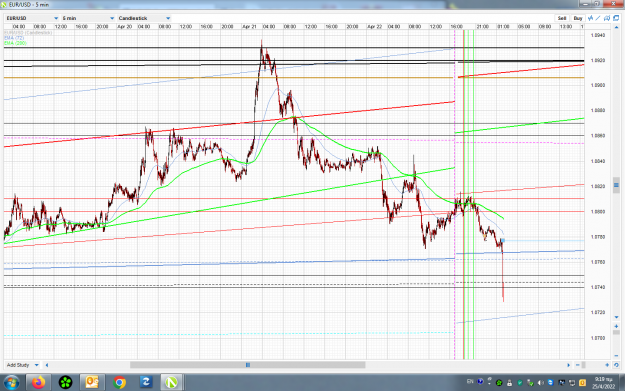
Task: Open the 5 min timeframe dropdown
Action: tap(88, 18)
